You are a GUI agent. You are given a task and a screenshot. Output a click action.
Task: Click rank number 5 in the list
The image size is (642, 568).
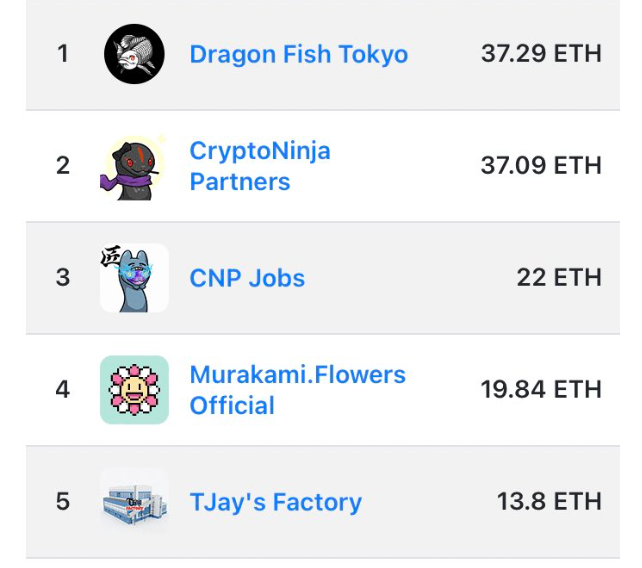63,501
